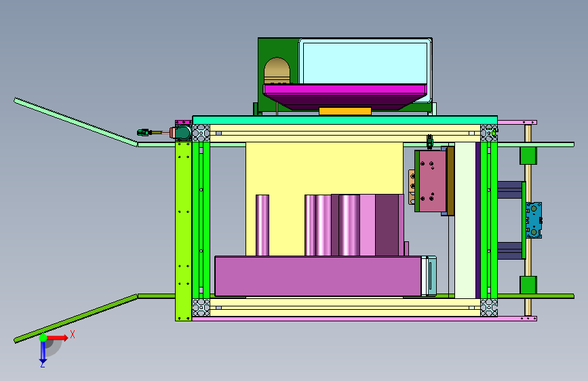The image size is (588, 381).
Task: Pick the small green connector on the motor shaft end
Action: click(x=144, y=132)
